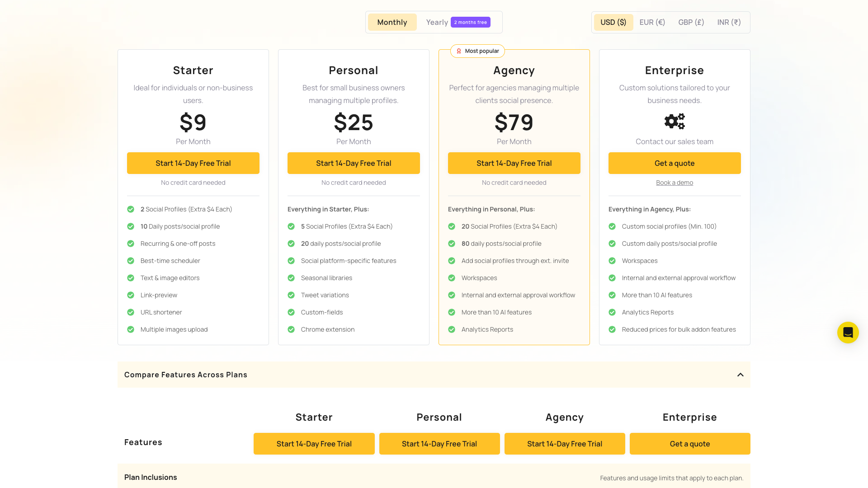Click the checkmark beside 2 Social Profiles
This screenshot has height=488, width=868.
click(x=131, y=209)
